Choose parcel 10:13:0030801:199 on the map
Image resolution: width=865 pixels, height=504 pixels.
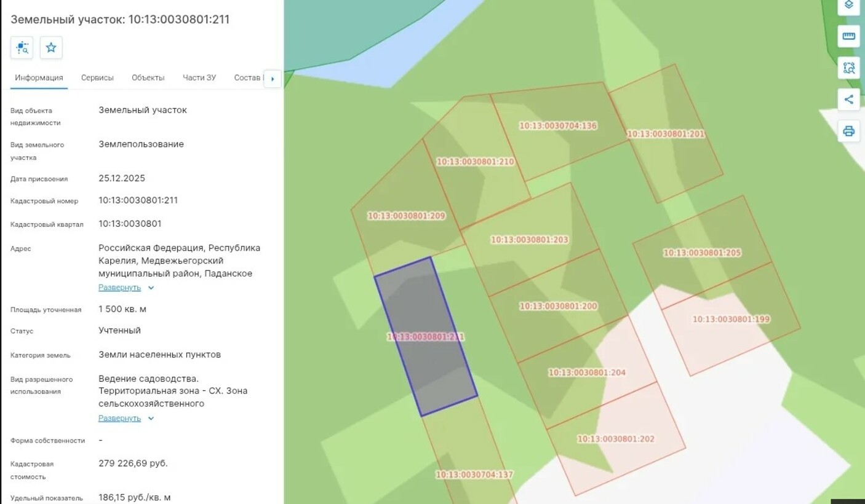coord(731,320)
